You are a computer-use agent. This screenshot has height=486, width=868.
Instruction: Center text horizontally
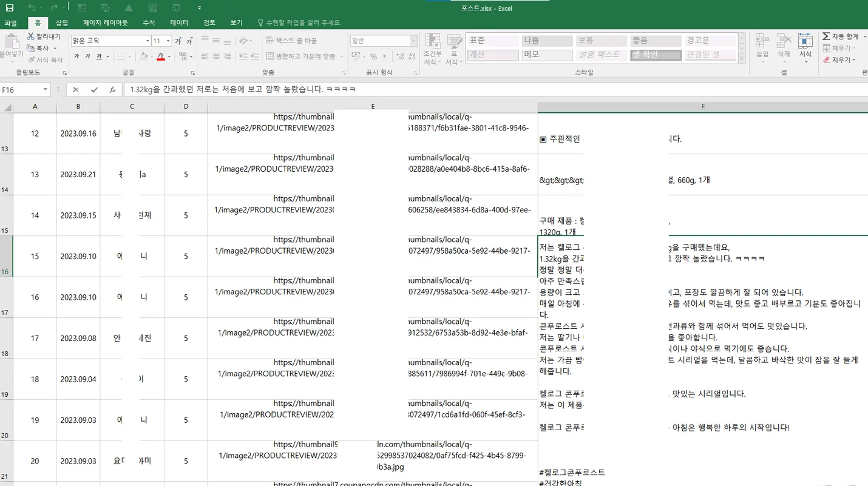[x=215, y=56]
